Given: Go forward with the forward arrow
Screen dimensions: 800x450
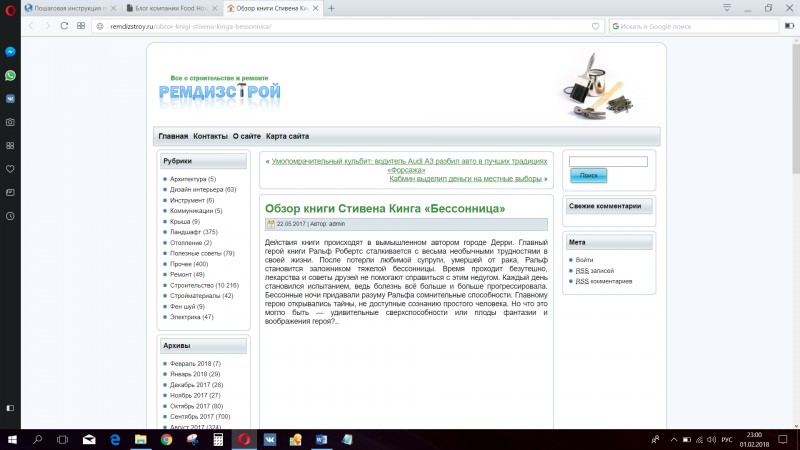Looking at the screenshot, I should pos(47,26).
